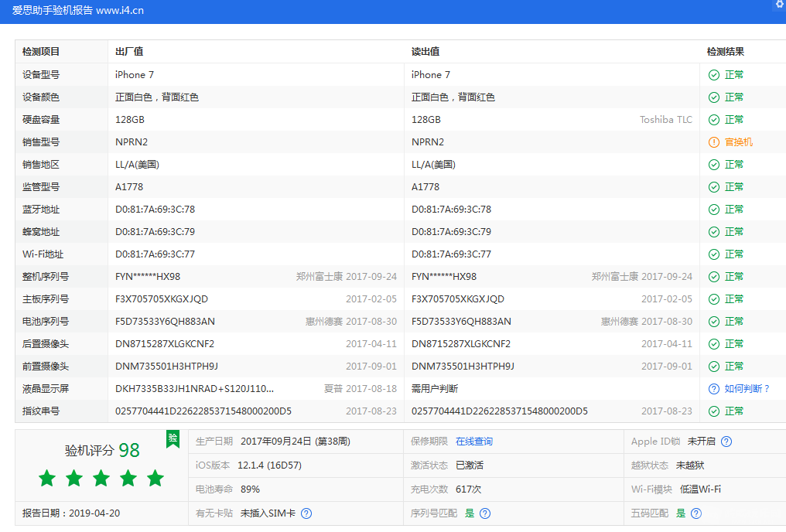
Task: Click the status check icon for 销售地区
Action: 714,165
